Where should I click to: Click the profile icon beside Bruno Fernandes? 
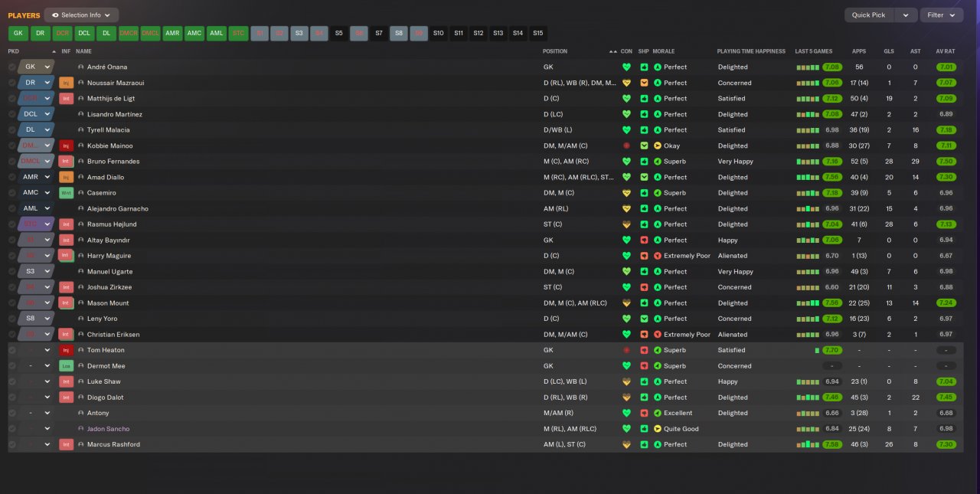click(x=80, y=162)
